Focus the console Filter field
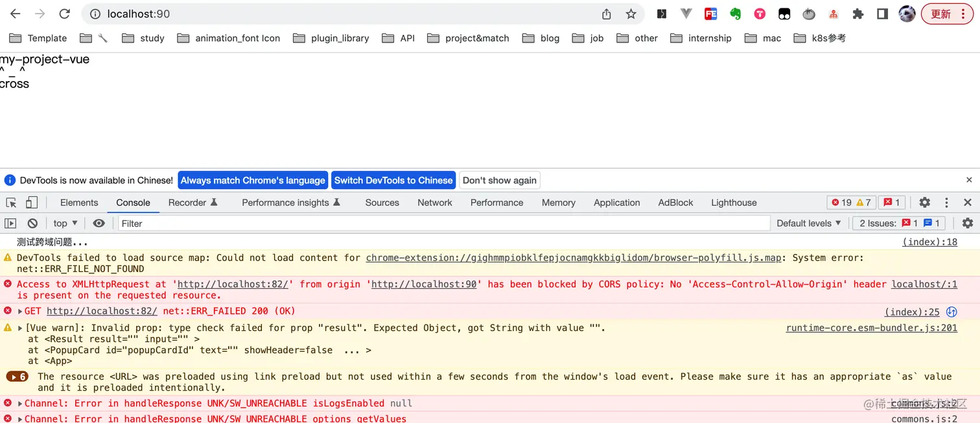 (x=444, y=223)
